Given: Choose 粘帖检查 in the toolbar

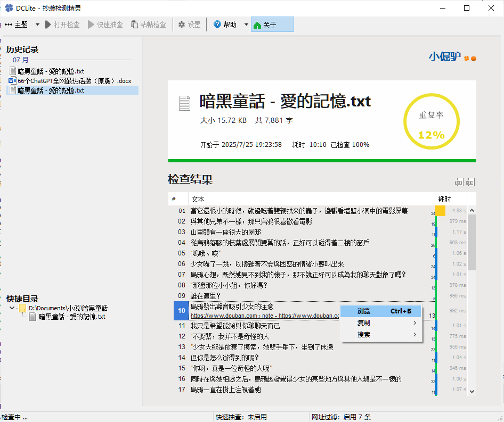Looking at the screenshot, I should (149, 24).
